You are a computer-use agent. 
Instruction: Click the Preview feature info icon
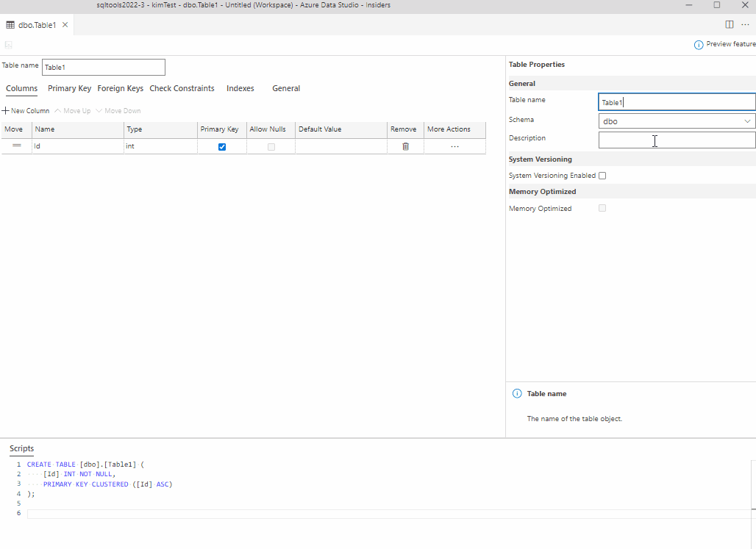tap(697, 44)
